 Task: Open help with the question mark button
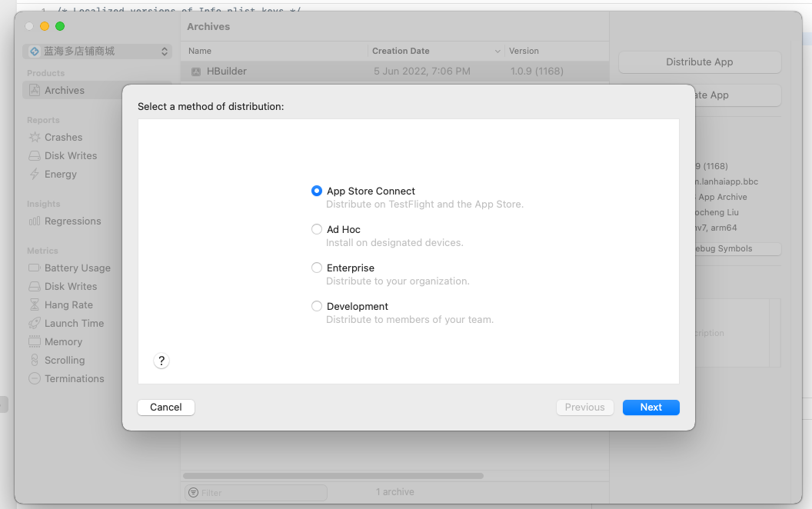pos(161,361)
